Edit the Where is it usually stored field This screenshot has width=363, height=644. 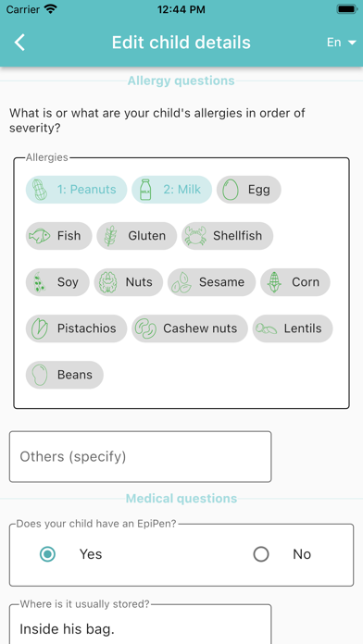click(140, 625)
